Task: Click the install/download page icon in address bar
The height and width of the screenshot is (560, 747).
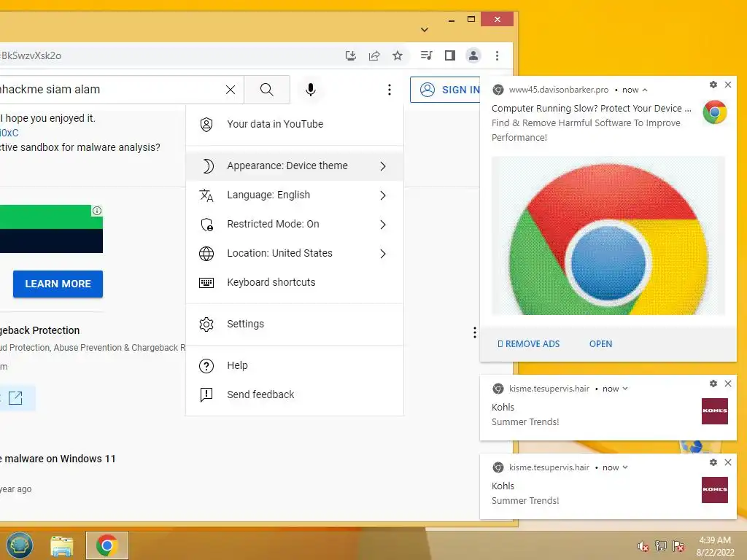Action: click(351, 55)
